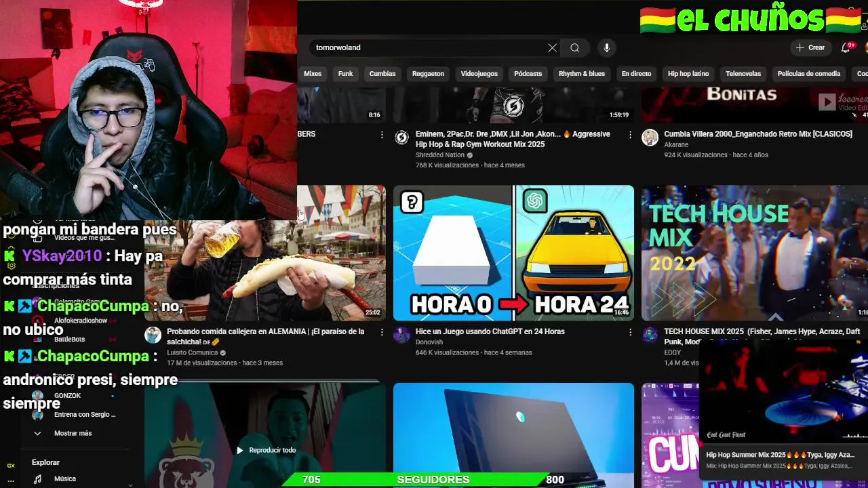Select the Rhythm & blues filter chip

coord(582,74)
